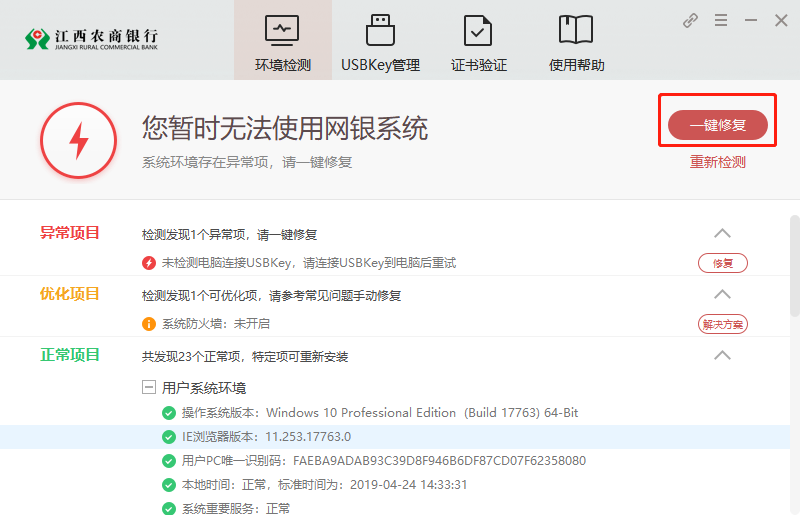Switch to the USBKey管理 tab
The width and height of the screenshot is (800, 530).
[x=381, y=40]
